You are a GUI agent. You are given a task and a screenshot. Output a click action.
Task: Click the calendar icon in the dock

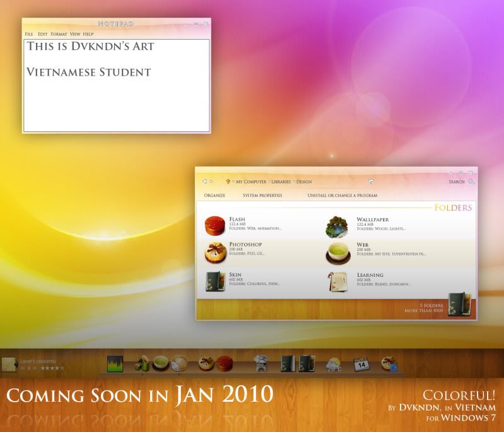tap(361, 364)
